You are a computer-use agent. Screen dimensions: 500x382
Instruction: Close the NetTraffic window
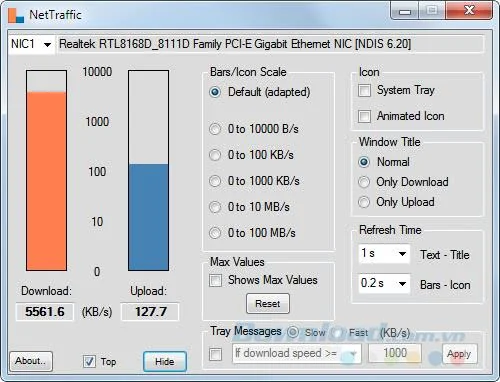tap(469, 11)
